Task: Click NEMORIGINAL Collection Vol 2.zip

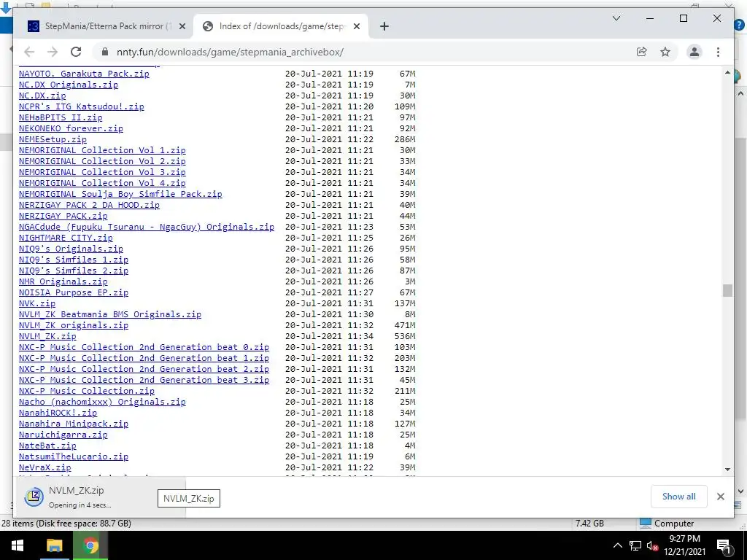Action: click(102, 161)
